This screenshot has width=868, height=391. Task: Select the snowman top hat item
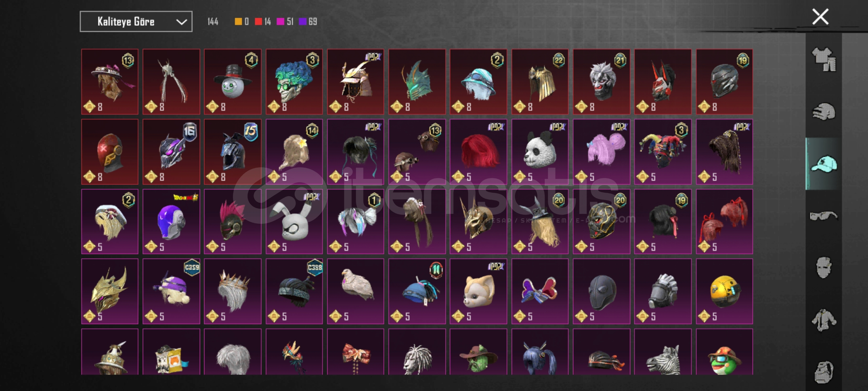coord(233,82)
